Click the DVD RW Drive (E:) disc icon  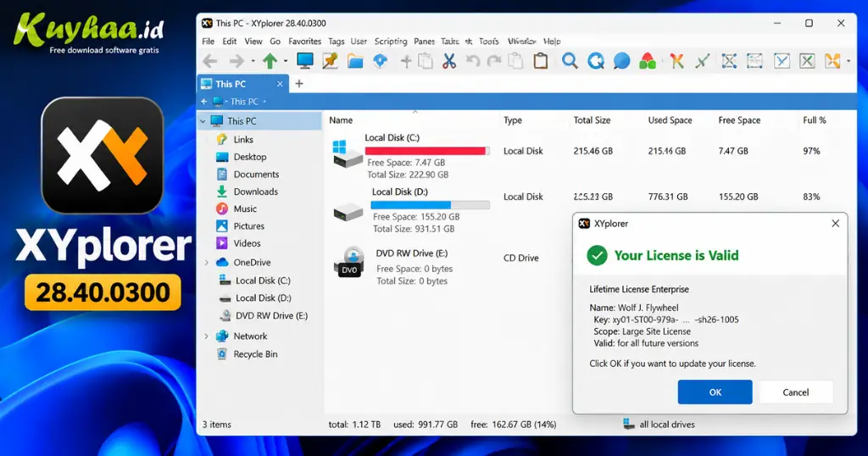tap(349, 262)
